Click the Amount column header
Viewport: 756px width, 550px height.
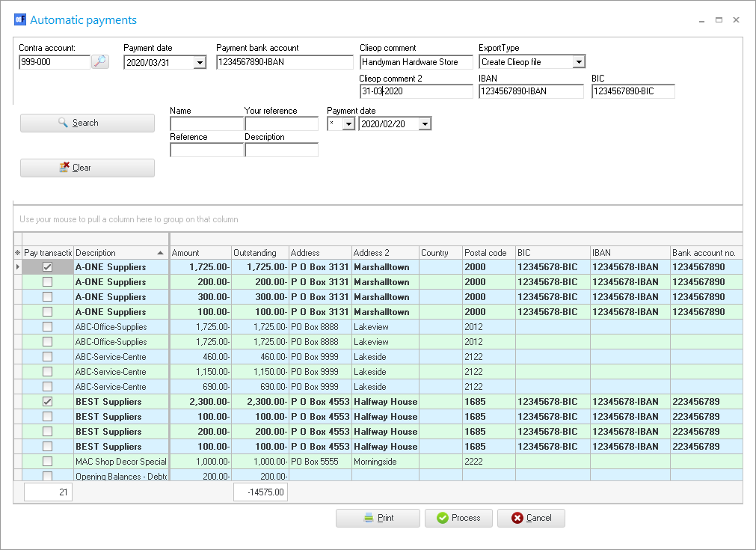pos(199,253)
